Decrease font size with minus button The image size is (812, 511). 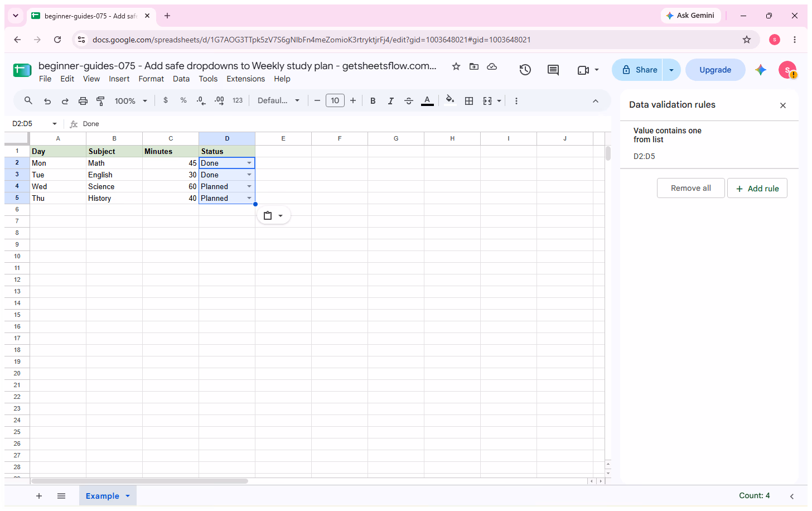pyautogui.click(x=317, y=100)
